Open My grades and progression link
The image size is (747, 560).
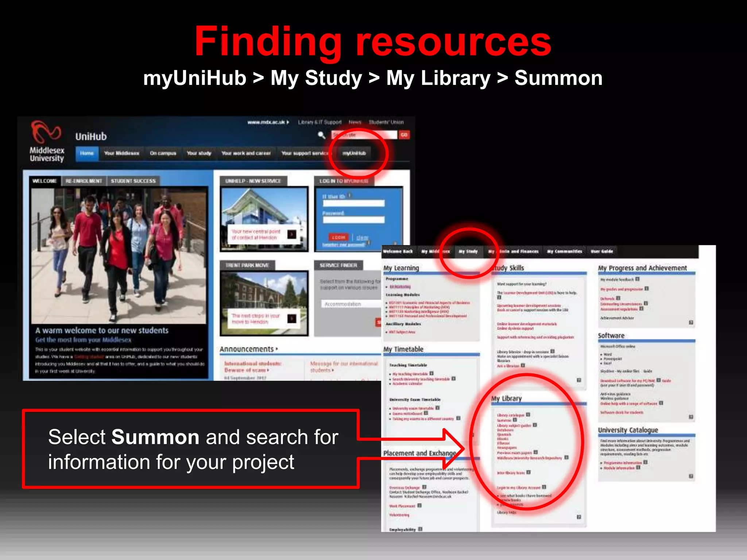click(622, 289)
